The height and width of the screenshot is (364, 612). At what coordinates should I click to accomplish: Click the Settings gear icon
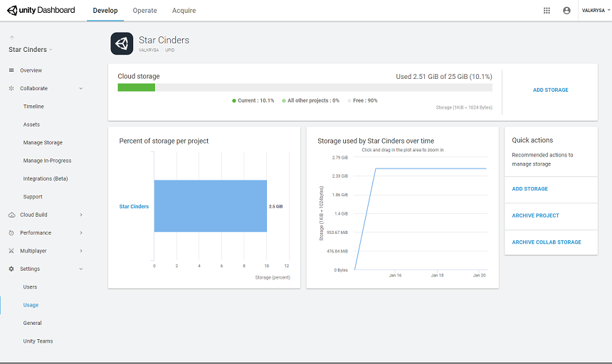tap(11, 269)
